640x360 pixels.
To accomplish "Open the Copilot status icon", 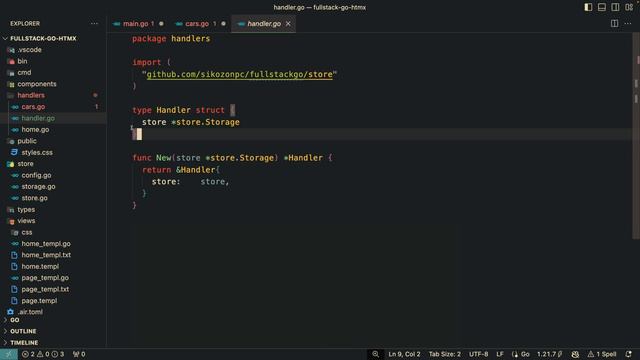I will (575, 354).
